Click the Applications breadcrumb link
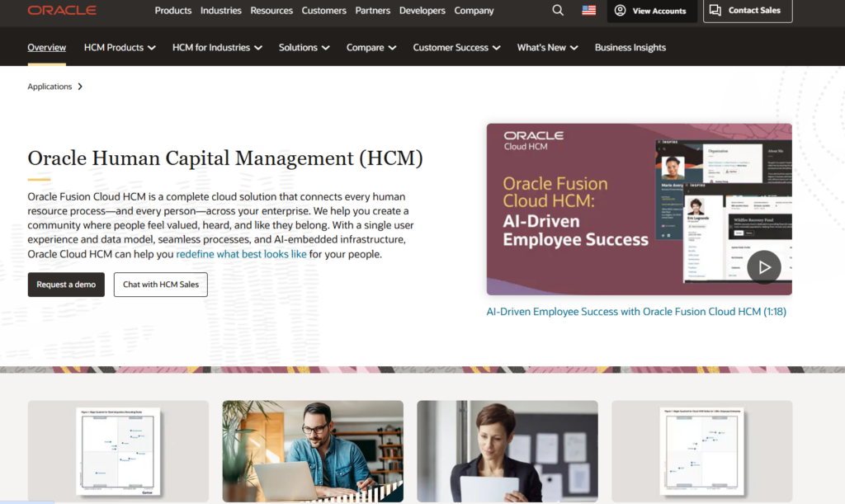Screen dimensions: 845x504 pyautogui.click(x=50, y=87)
